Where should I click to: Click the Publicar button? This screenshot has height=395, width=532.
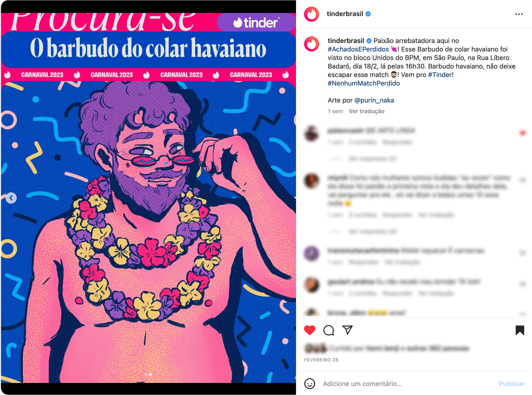tap(511, 384)
